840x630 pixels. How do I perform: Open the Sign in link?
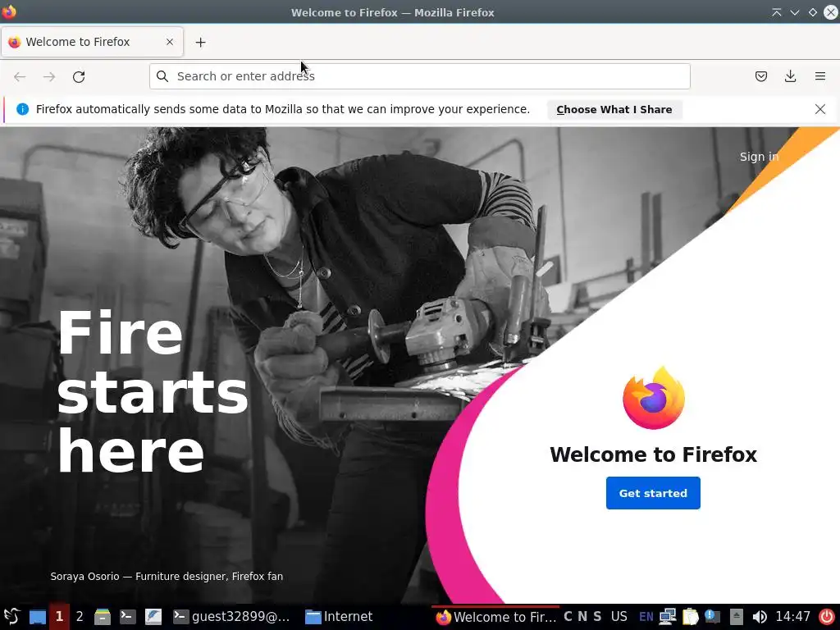759,157
